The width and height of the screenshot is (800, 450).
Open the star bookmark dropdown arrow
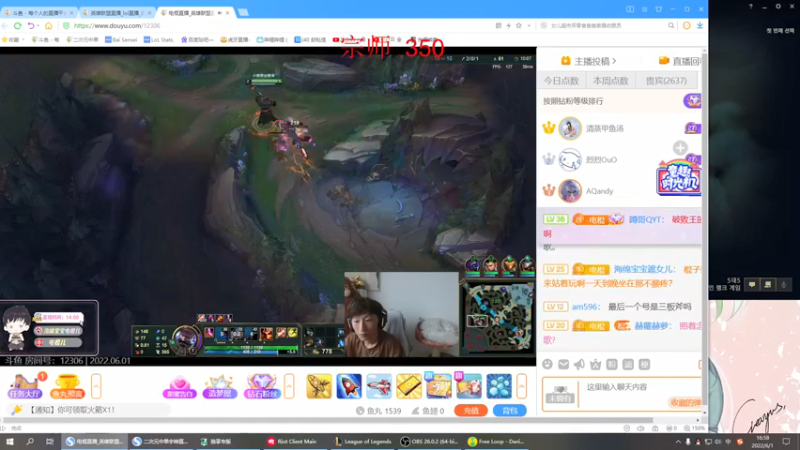coord(529,26)
